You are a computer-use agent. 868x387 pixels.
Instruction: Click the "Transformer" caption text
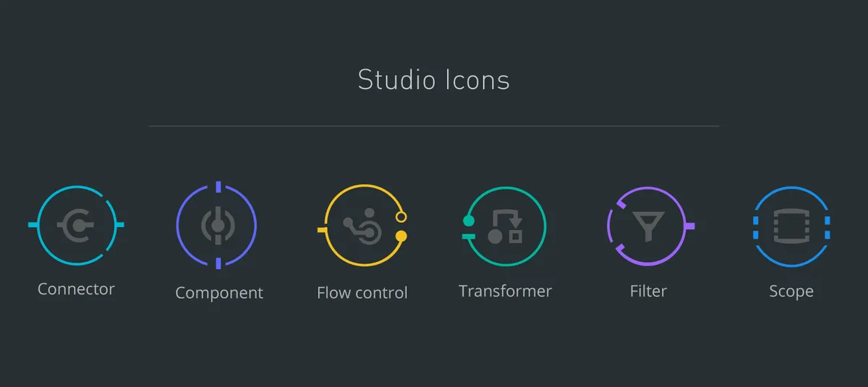pyautogui.click(x=505, y=291)
